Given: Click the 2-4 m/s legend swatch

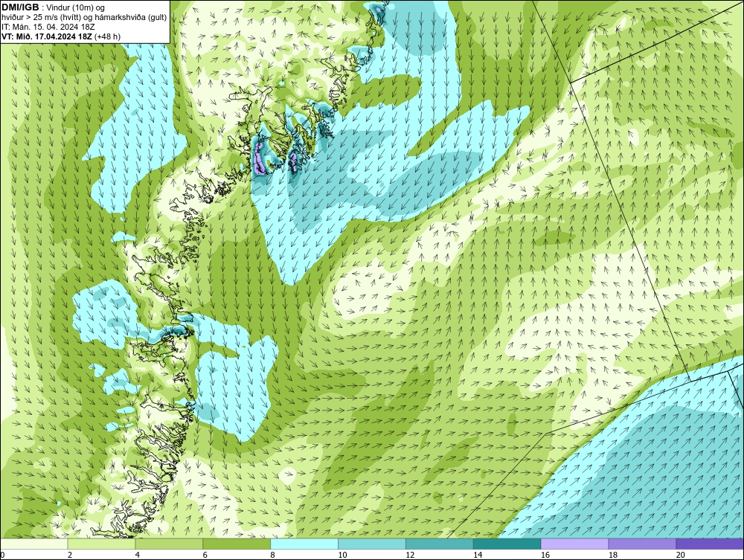Looking at the screenshot, I should pyautogui.click(x=101, y=544).
